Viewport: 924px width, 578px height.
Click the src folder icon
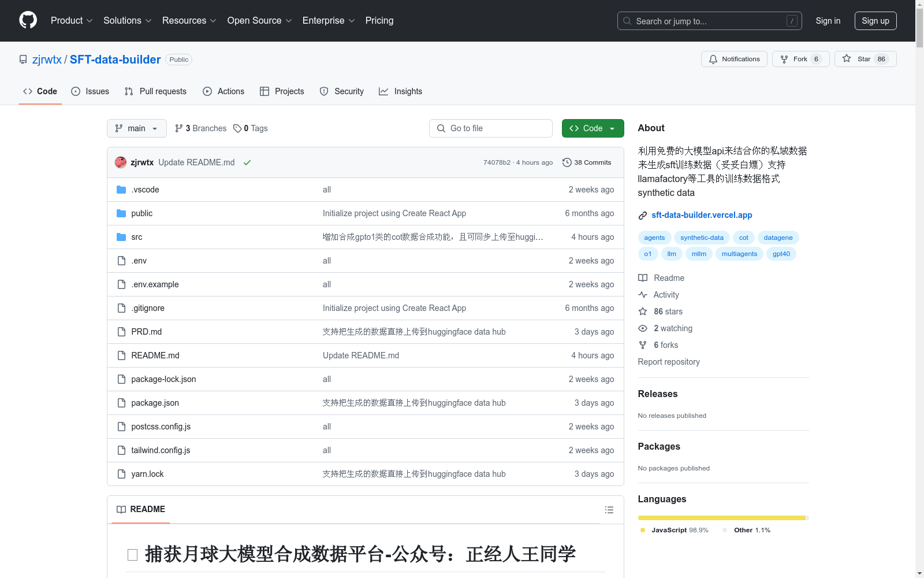(121, 237)
